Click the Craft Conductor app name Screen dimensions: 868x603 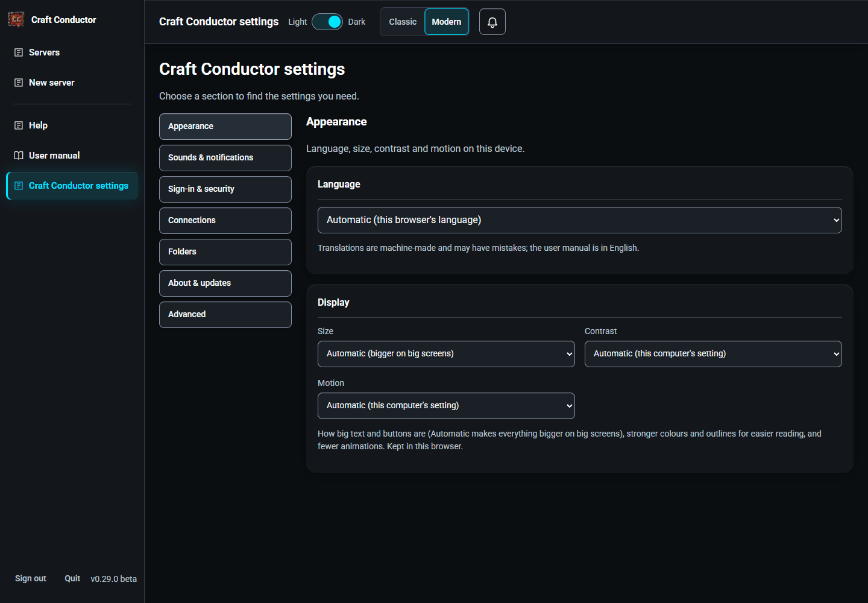[64, 20]
